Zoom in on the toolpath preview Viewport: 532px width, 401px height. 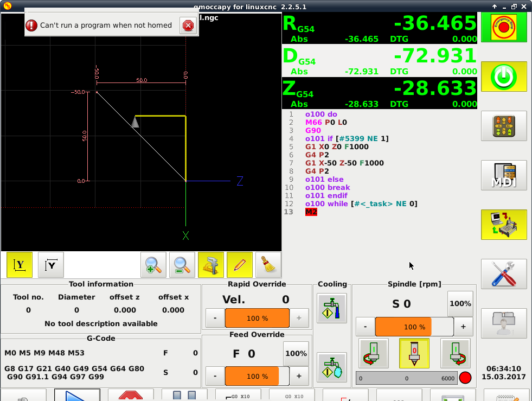coord(153,265)
